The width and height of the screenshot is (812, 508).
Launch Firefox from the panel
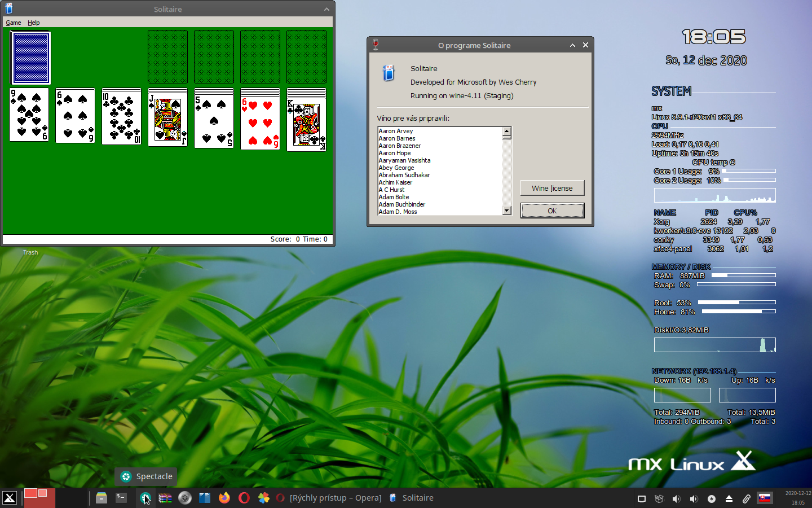(x=224, y=498)
